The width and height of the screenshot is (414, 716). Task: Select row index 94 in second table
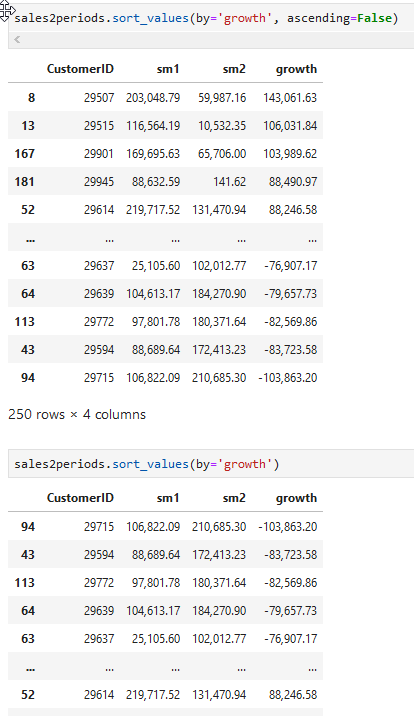[x=28, y=527]
